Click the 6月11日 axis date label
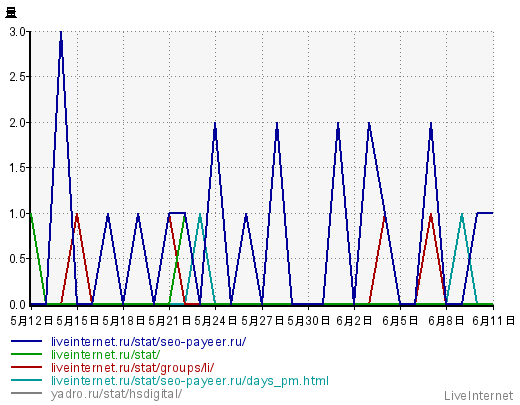Screen dimensions: 520x405 tap(493, 321)
